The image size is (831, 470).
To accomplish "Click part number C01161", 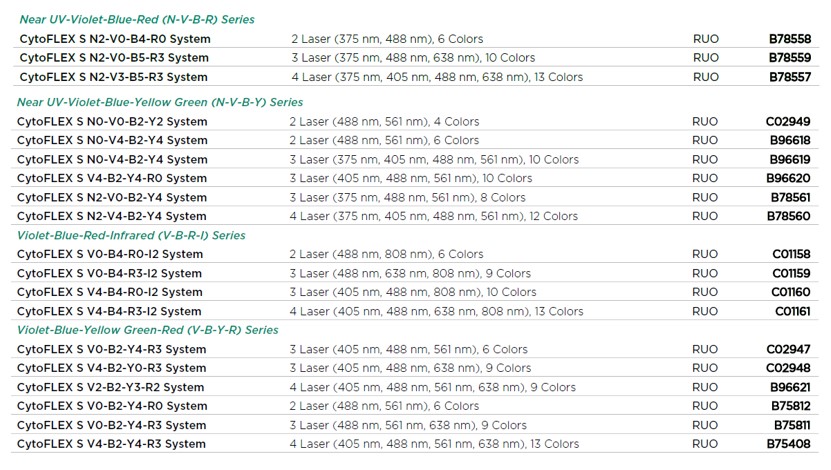I will (792, 311).
